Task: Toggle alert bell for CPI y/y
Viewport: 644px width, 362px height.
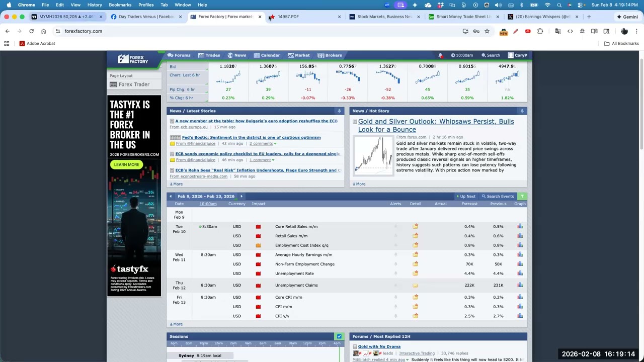Action: pos(395,316)
